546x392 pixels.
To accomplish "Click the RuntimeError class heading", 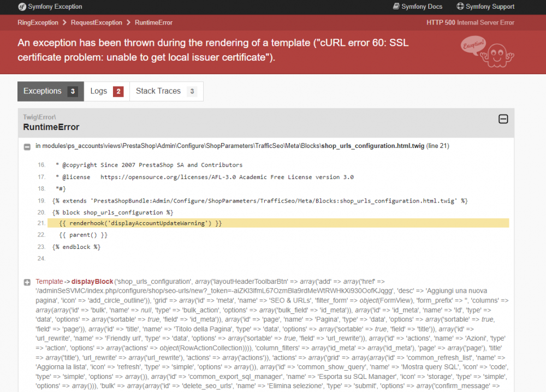I will coord(51,127).
